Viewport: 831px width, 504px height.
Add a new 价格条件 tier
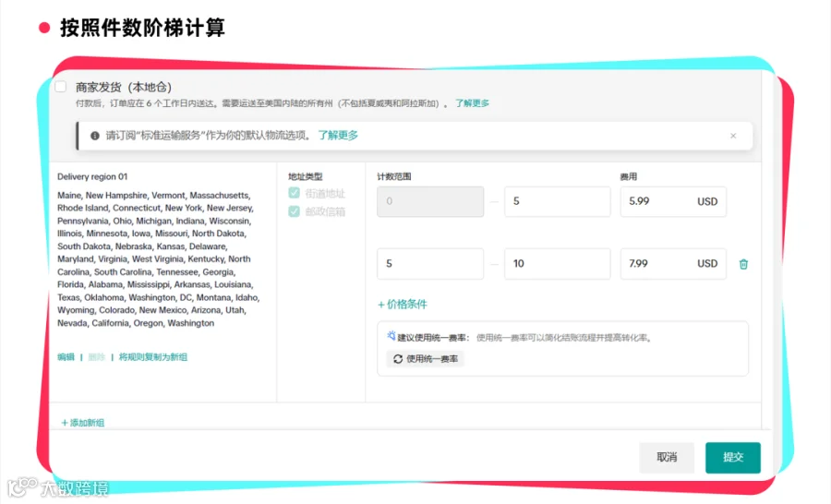403,305
